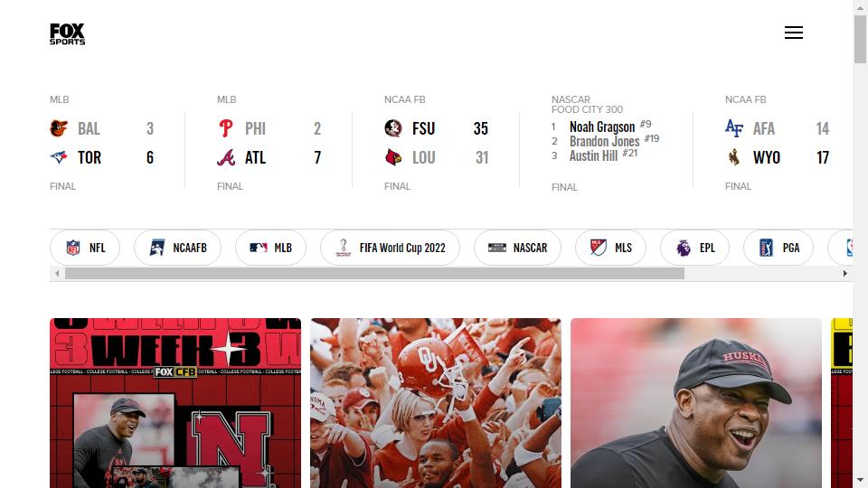The height and width of the screenshot is (488, 868).
Task: Select the NFL league tab
Action: (85, 248)
